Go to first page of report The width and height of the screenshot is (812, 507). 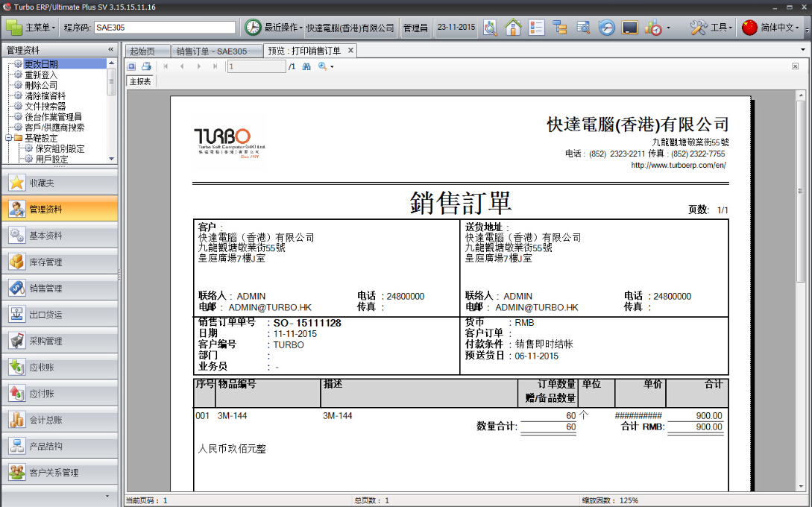coord(166,66)
